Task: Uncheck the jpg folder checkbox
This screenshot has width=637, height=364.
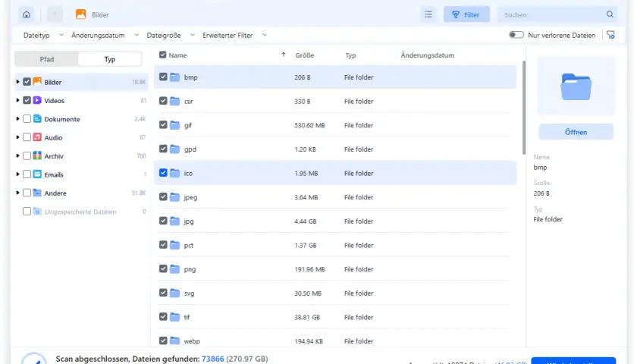Action: point(163,221)
